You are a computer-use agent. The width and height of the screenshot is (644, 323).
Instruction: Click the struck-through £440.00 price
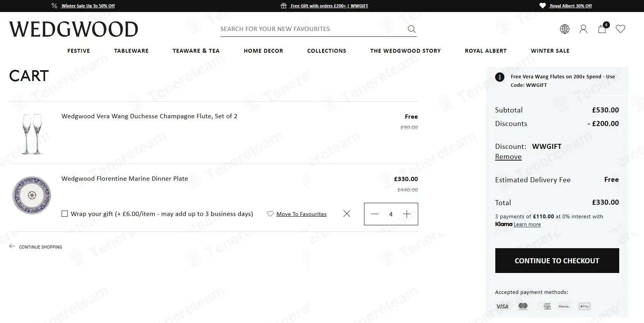click(x=408, y=190)
